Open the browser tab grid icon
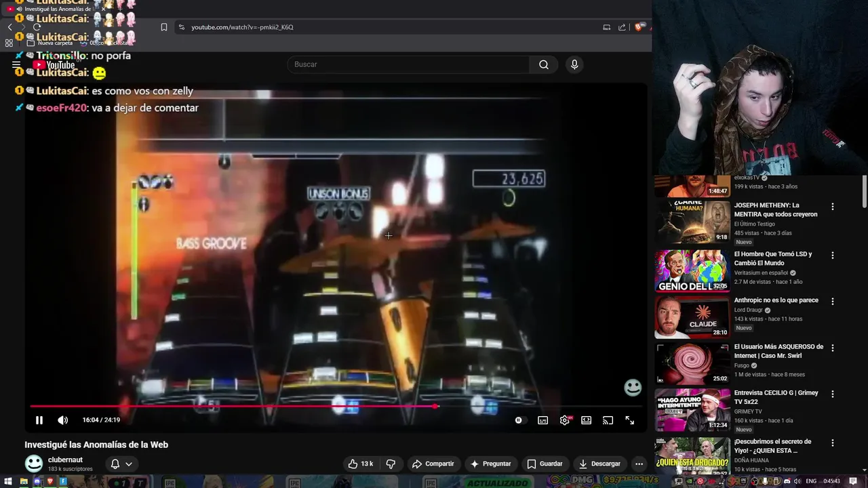 click(x=9, y=43)
